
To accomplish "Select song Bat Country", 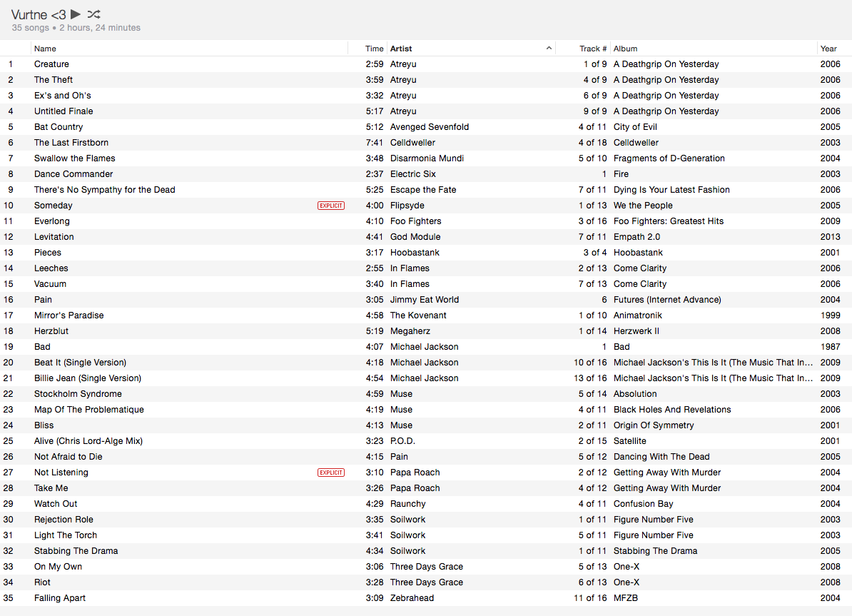I will click(59, 127).
